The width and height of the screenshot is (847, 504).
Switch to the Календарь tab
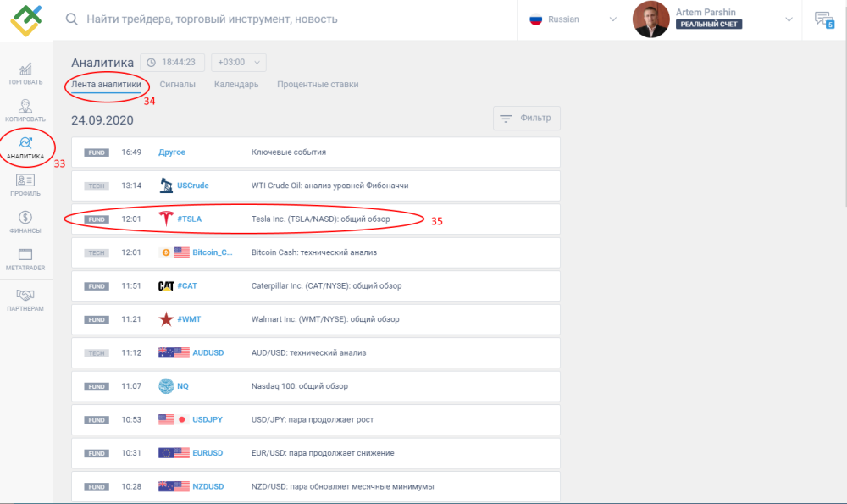pyautogui.click(x=236, y=84)
